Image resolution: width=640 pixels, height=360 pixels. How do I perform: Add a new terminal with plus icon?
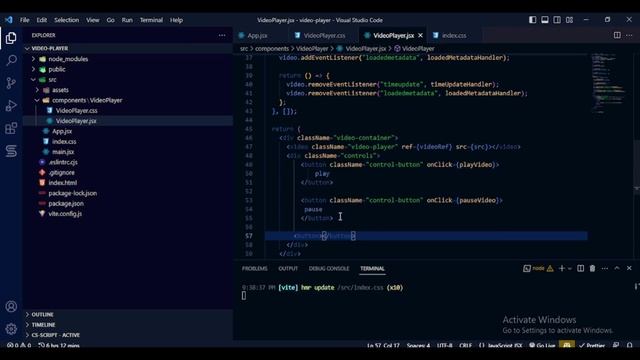click(562, 268)
